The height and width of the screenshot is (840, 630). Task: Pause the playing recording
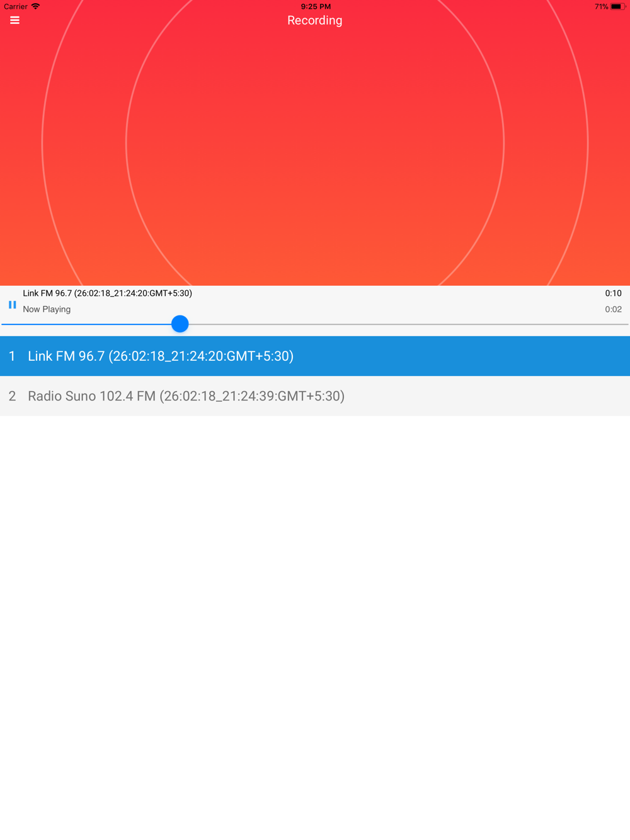12,305
